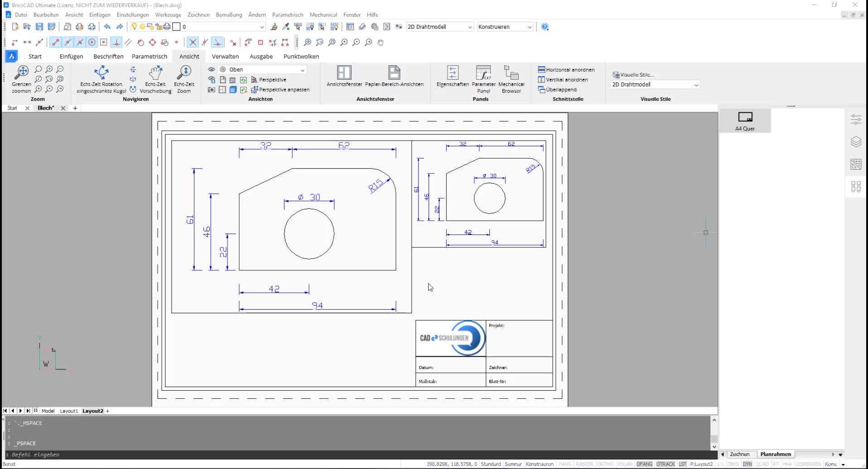868x469 pixels.
Task: Click the Befehl eingeben command line
Action: pyautogui.click(x=356, y=455)
